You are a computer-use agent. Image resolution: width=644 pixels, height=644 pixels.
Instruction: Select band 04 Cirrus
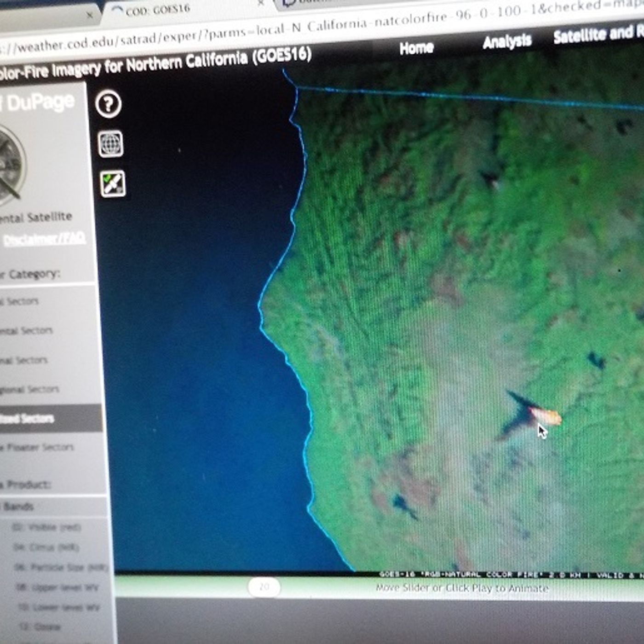point(46,547)
